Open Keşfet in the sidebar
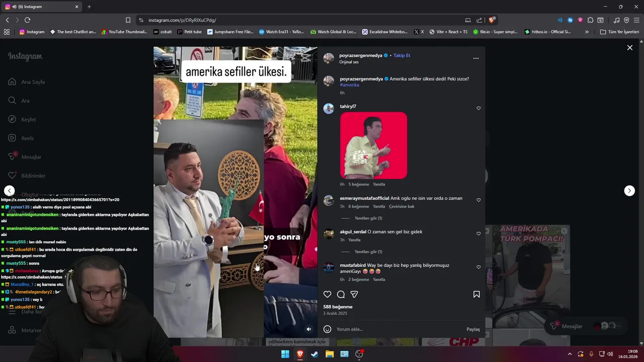The width and height of the screenshot is (644, 362). point(22,119)
